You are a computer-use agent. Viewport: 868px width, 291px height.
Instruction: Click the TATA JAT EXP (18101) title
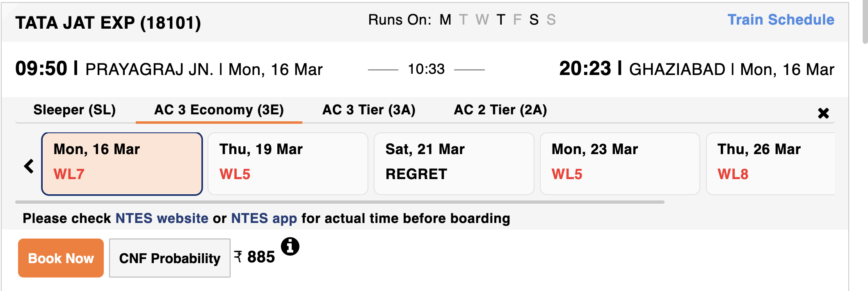click(108, 23)
